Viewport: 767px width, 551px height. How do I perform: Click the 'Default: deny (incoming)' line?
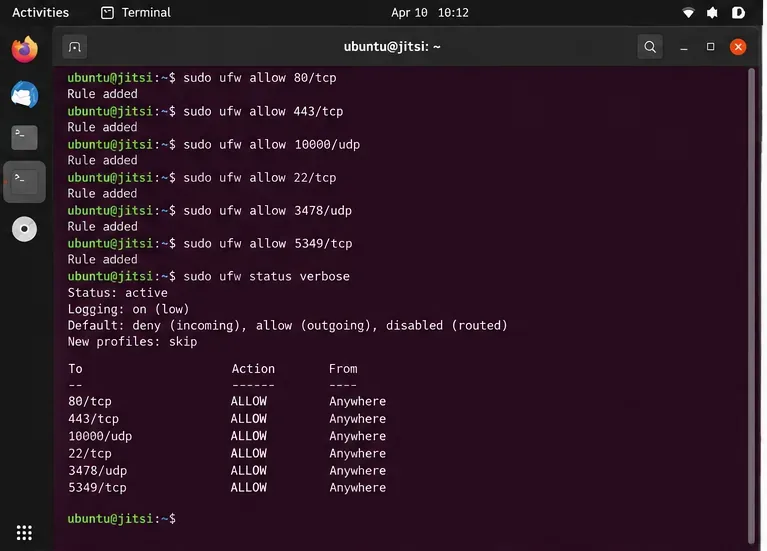pyautogui.click(x=287, y=325)
